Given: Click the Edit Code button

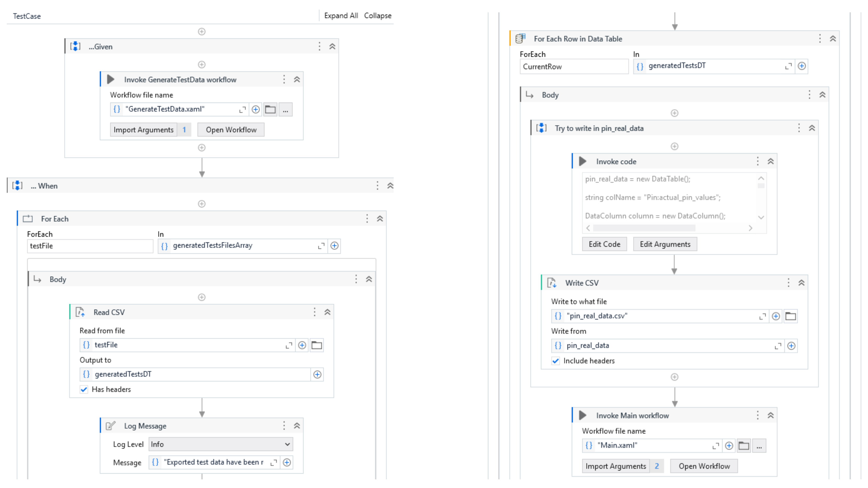Looking at the screenshot, I should click(604, 244).
